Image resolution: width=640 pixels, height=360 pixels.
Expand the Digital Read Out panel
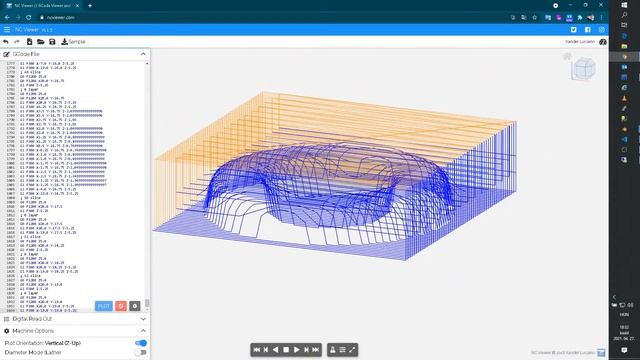143,319
